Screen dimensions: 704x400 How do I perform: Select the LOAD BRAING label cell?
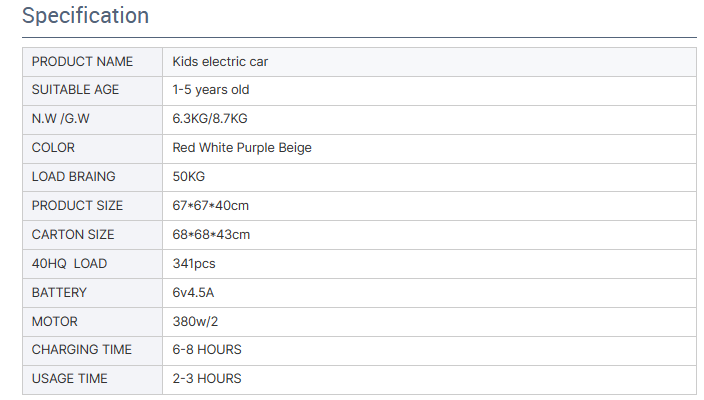92,177
